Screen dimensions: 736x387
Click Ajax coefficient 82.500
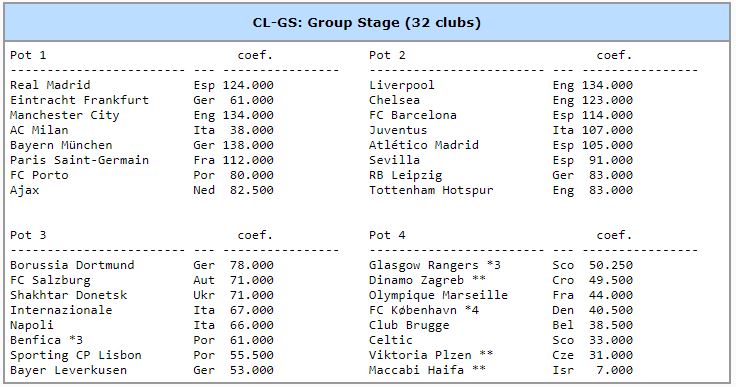tap(252, 190)
